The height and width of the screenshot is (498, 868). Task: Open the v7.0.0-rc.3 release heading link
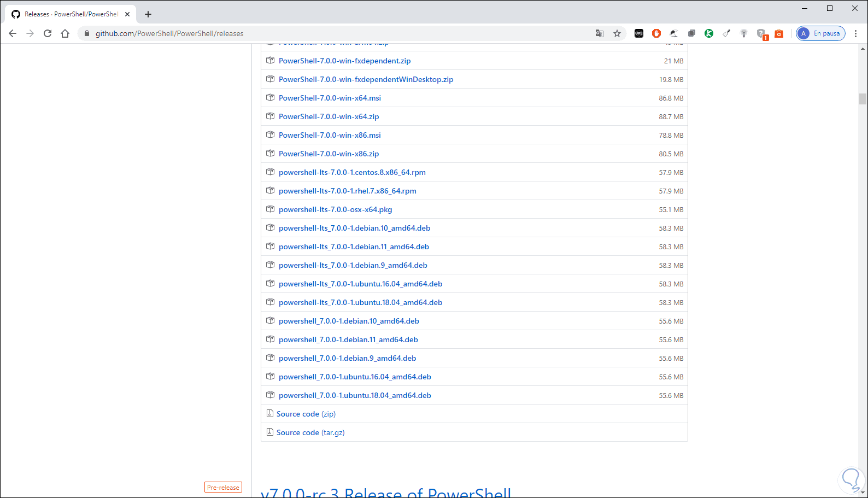click(x=386, y=493)
